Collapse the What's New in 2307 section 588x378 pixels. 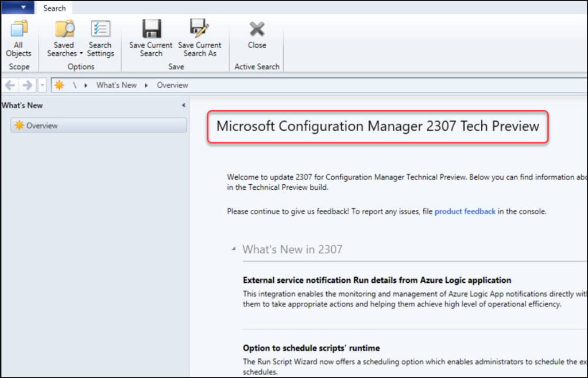click(234, 248)
